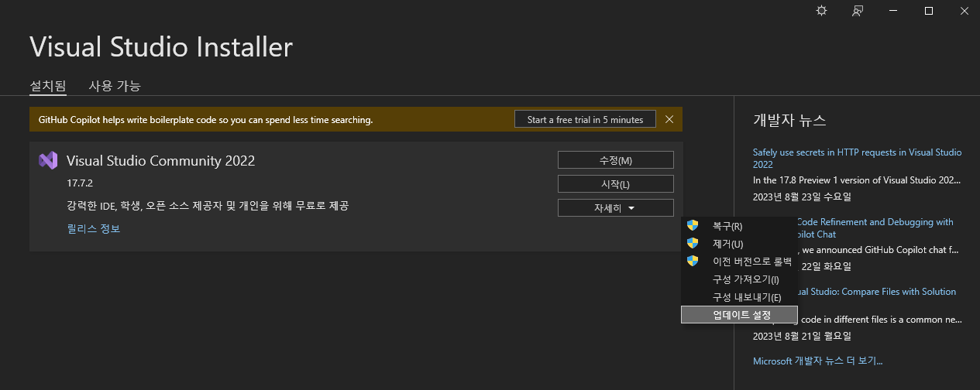The width and height of the screenshot is (980, 390).
Task: Close the Visual Studio Installer window
Action: [964, 11]
